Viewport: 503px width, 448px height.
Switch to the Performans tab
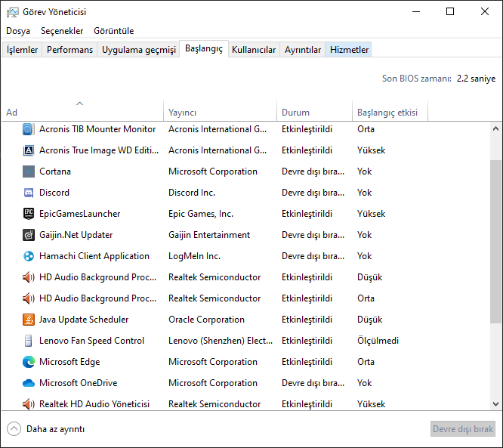click(x=69, y=50)
